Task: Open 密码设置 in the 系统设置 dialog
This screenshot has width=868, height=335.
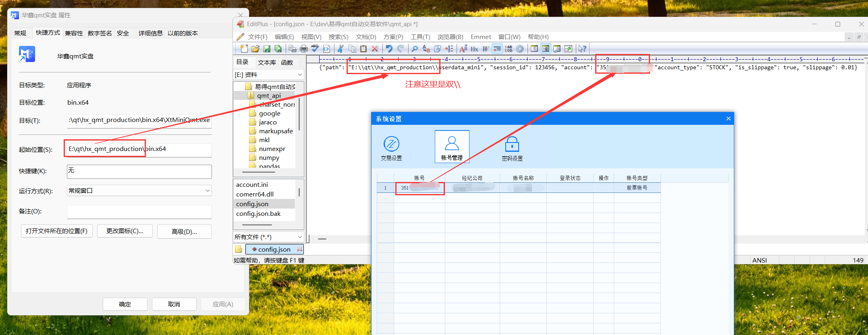Action: (x=512, y=148)
